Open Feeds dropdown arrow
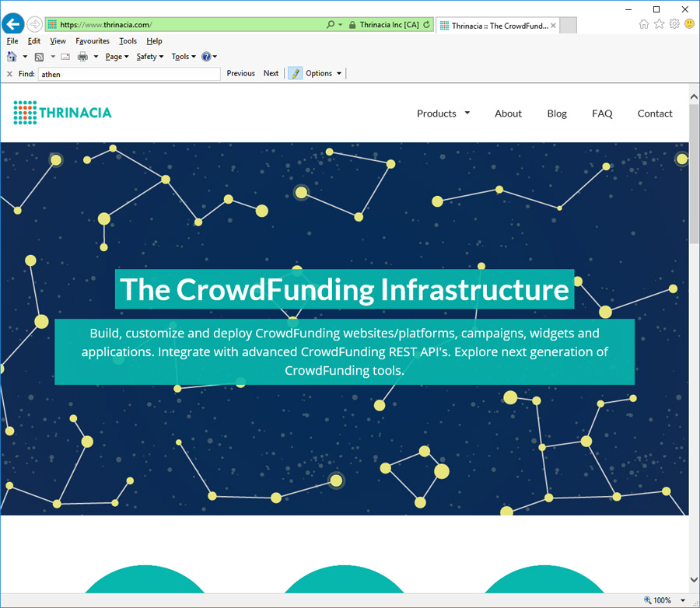The width and height of the screenshot is (700, 608). [x=53, y=57]
